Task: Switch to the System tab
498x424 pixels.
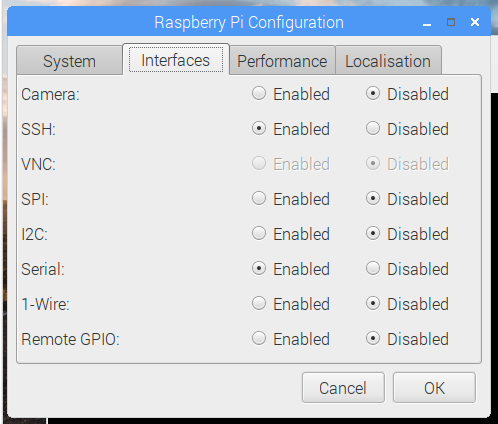Action: point(69,61)
